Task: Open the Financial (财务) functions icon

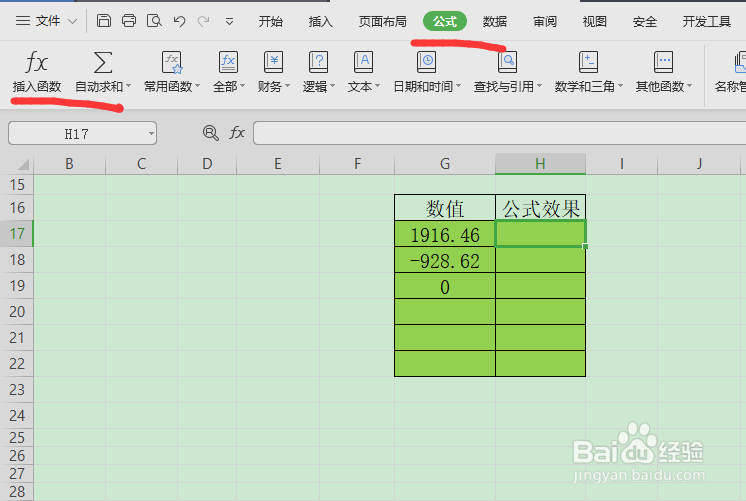Action: (x=273, y=62)
